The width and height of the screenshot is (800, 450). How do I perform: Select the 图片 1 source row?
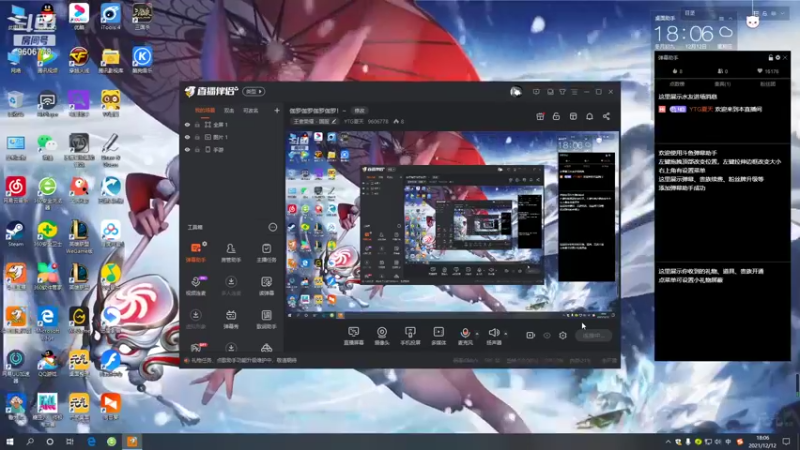pos(232,137)
